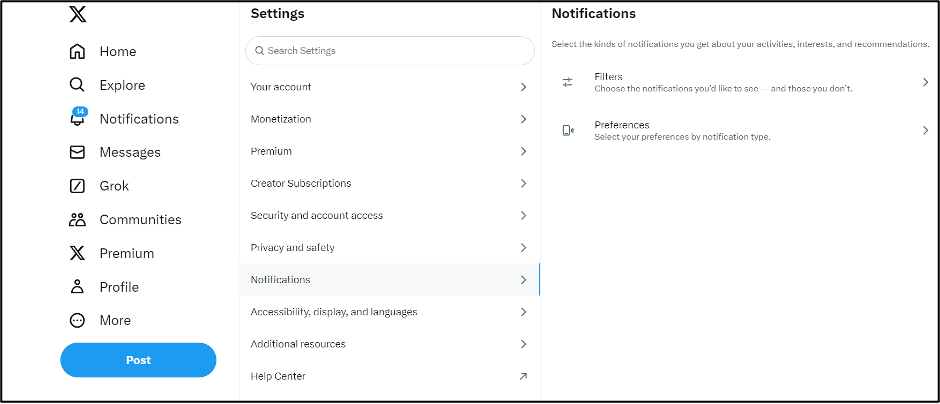Open Privacy and safety settings
This screenshot has width=940, height=404.
point(293,248)
